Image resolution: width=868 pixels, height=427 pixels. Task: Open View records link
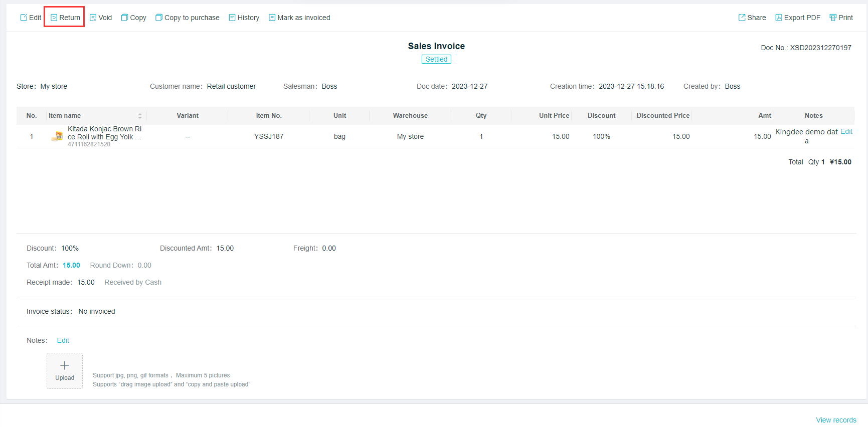(836, 420)
